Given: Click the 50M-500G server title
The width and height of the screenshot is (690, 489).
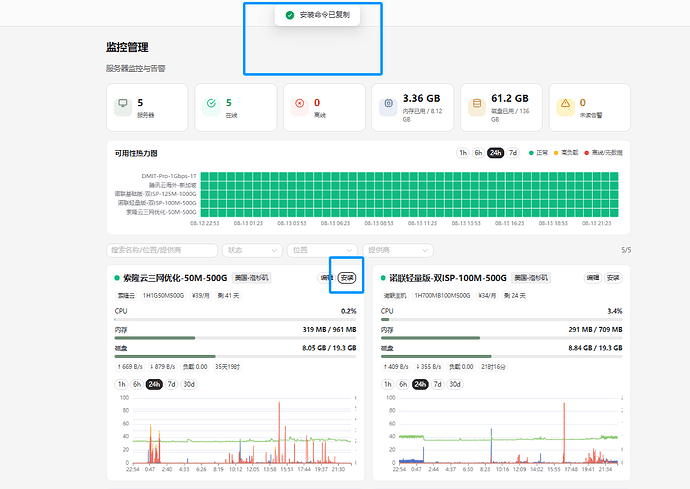Looking at the screenshot, I should (x=175, y=278).
